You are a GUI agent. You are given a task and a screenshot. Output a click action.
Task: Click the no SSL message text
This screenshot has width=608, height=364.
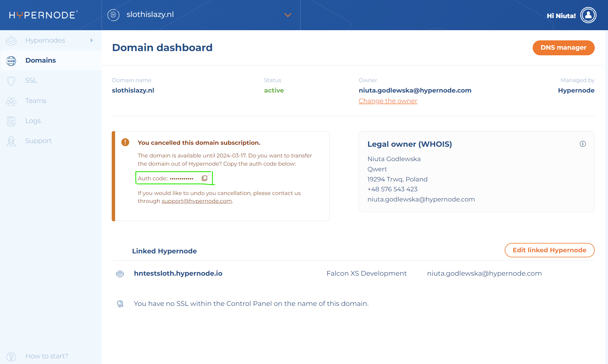[251, 304]
